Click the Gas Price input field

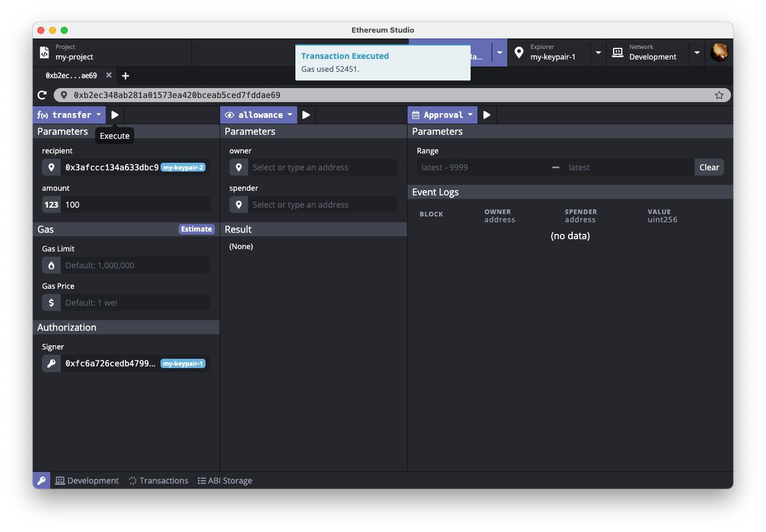(135, 303)
